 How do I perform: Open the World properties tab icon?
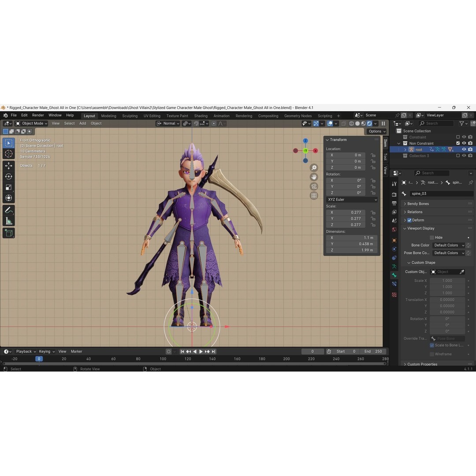pyautogui.click(x=394, y=230)
